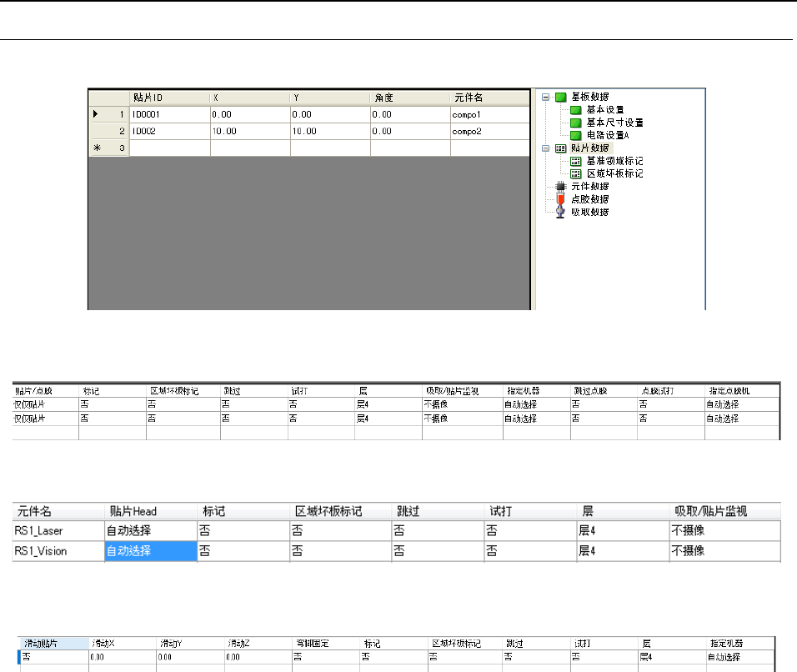Click the chip icon for 元件数据
The width and height of the screenshot is (797, 672).
click(x=560, y=187)
